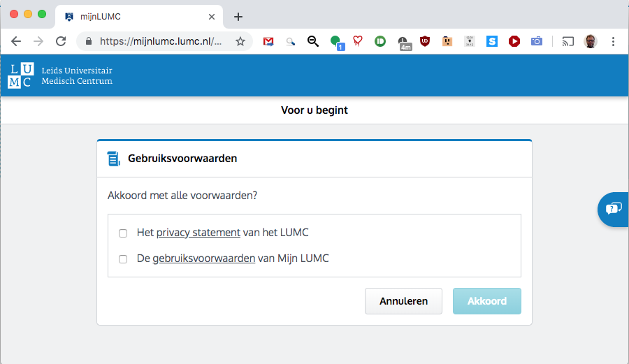Bookmark this page with the star
This screenshot has height=364, width=629.
(240, 41)
